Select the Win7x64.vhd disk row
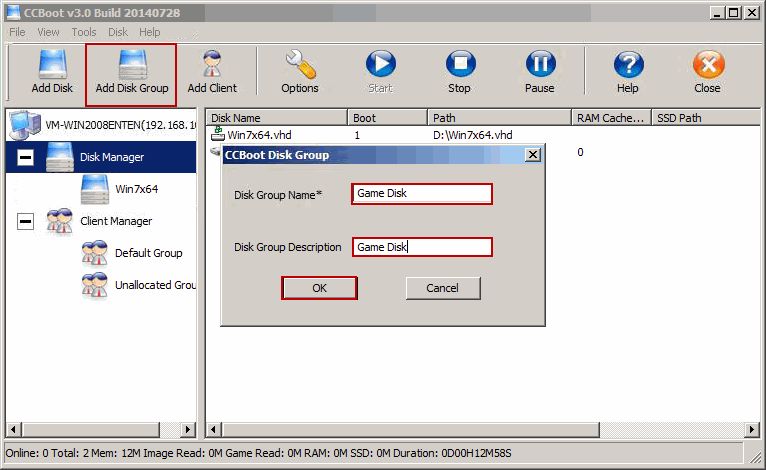Screen dimensions: 766x470 [x=483, y=135]
